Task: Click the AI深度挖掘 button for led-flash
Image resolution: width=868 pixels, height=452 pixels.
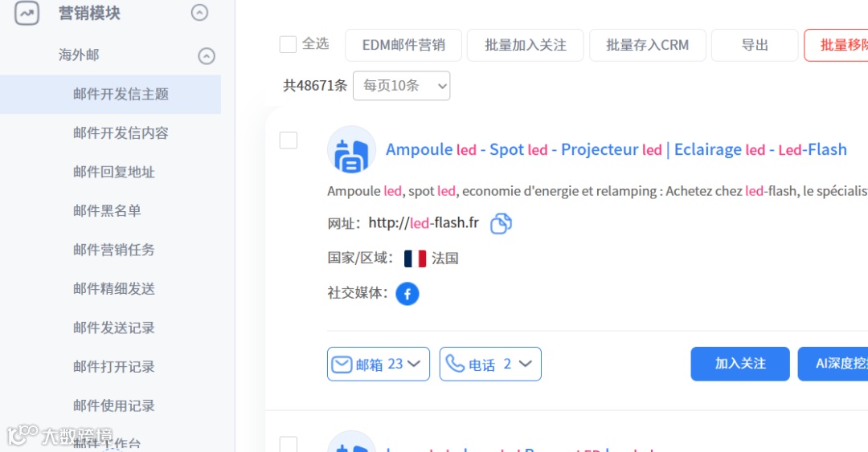Action: [x=833, y=364]
